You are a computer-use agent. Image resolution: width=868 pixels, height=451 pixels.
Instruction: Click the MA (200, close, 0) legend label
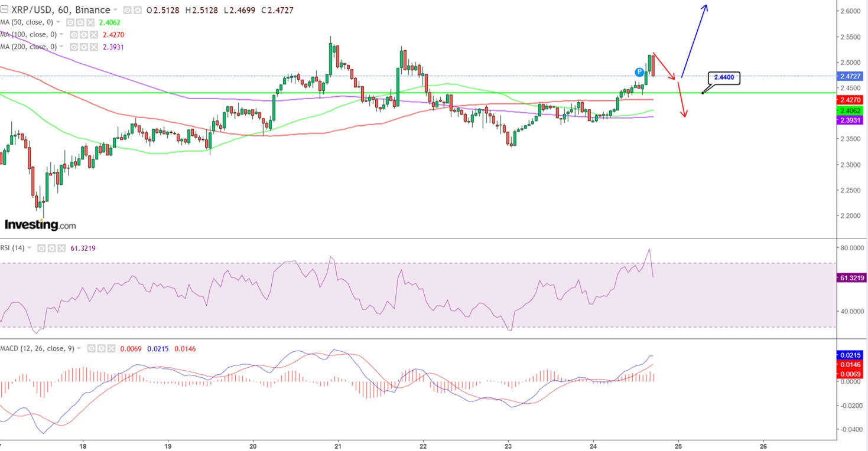point(29,47)
